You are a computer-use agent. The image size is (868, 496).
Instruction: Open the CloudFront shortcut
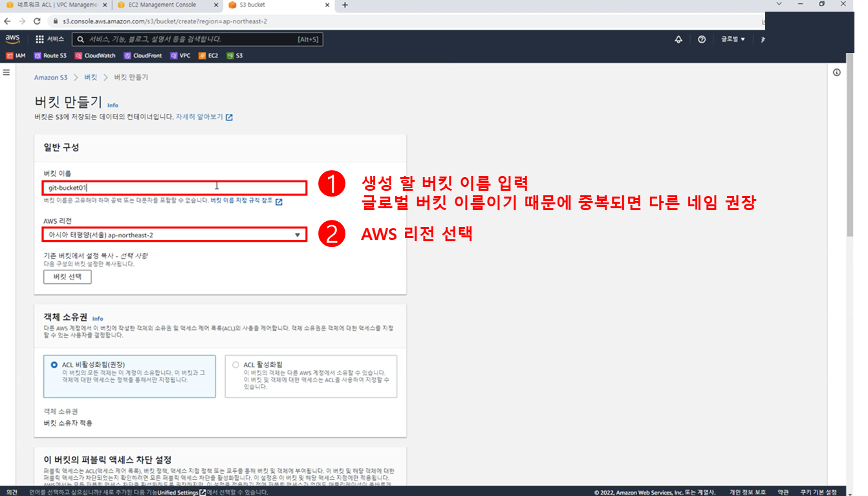pos(143,56)
